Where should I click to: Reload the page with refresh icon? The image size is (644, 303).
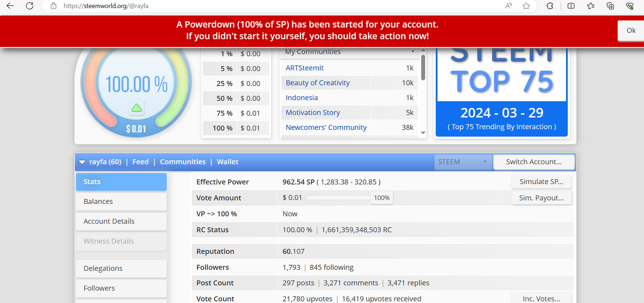pyautogui.click(x=30, y=6)
